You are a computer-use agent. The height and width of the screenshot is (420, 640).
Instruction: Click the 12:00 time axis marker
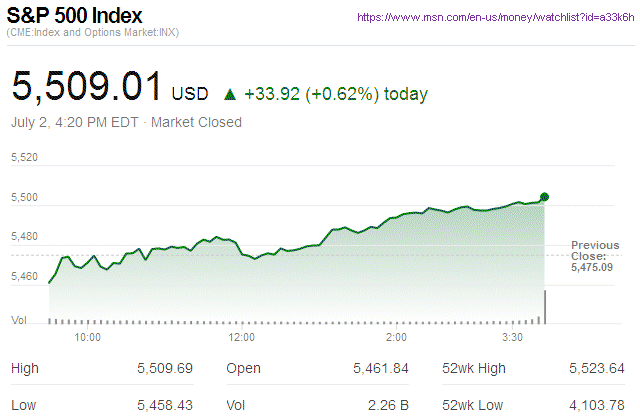(241, 338)
